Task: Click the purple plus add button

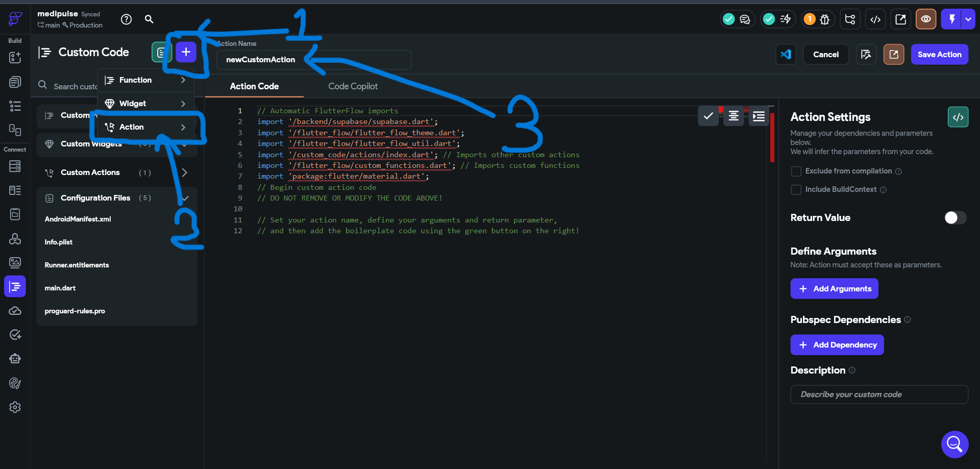Action: [x=186, y=52]
